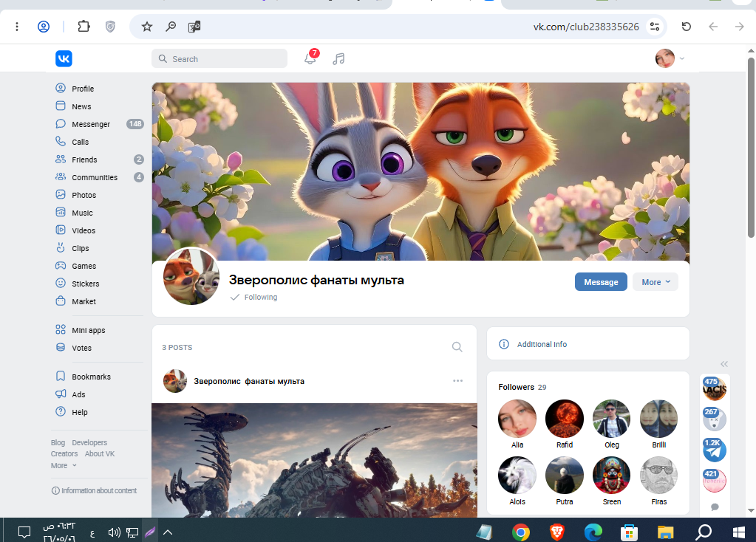
Task: Collapse the chat sidebar double chevron
Action: (724, 364)
